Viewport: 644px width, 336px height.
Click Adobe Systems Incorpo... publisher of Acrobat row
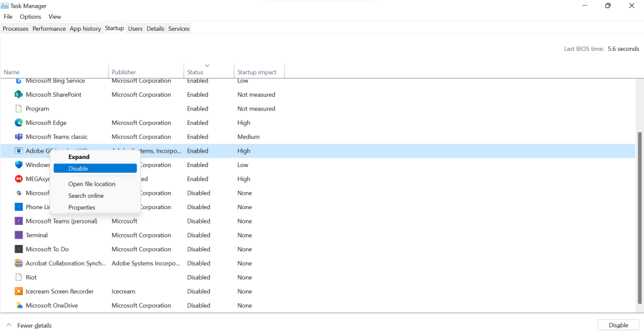(146, 263)
